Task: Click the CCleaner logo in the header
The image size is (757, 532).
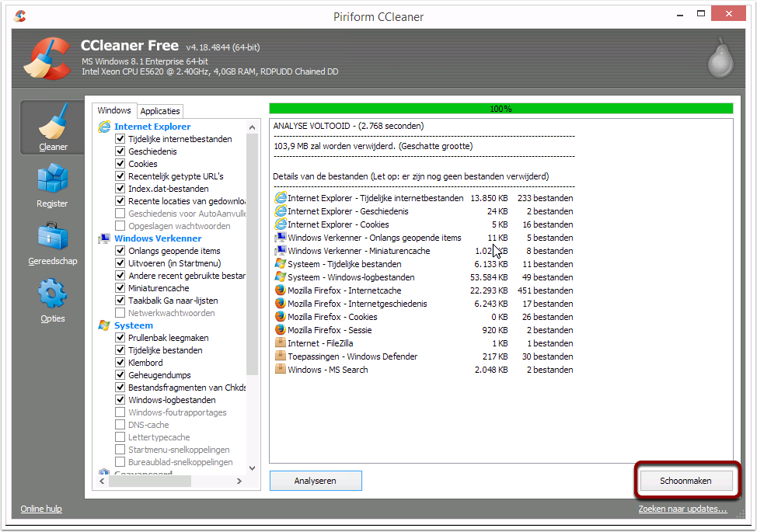Action: (48, 58)
